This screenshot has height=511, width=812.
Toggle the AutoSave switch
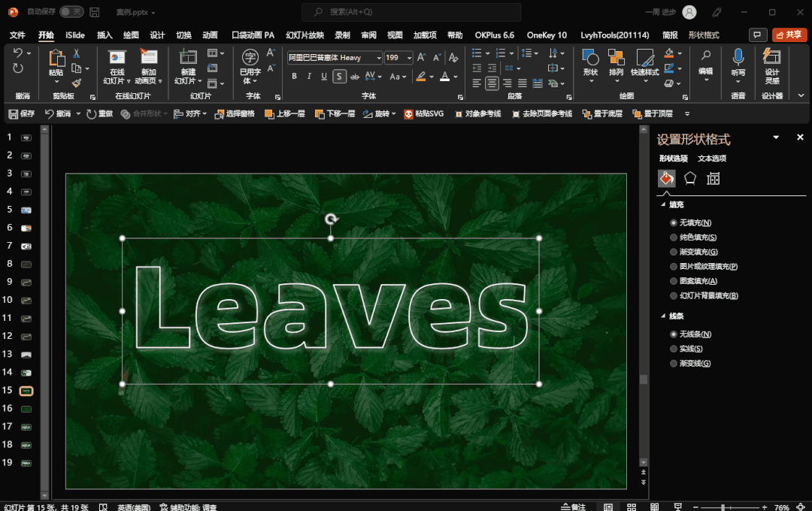71,11
